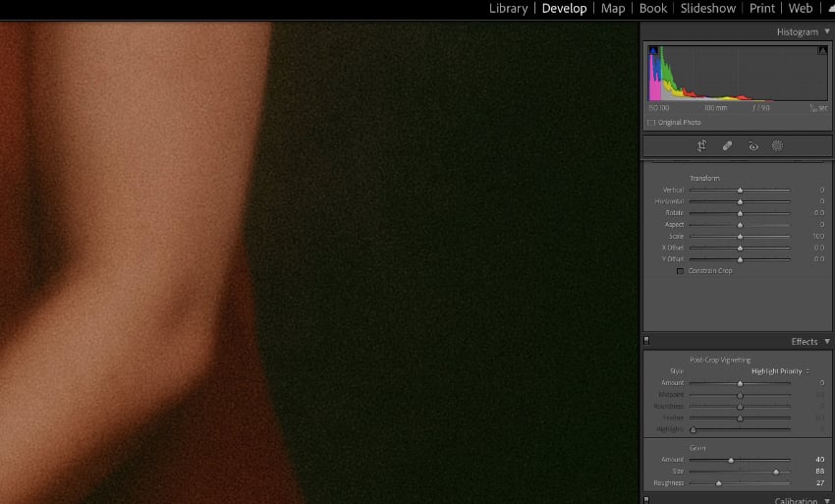Screen dimensions: 835x504
Task: Collapse the Histogram panel
Action: (x=827, y=32)
